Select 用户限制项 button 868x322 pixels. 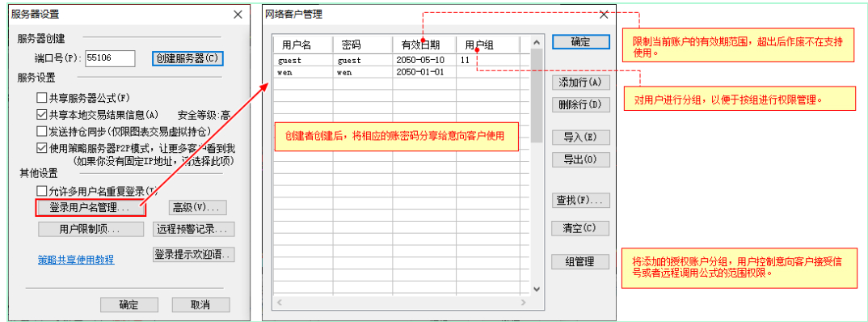click(91, 229)
